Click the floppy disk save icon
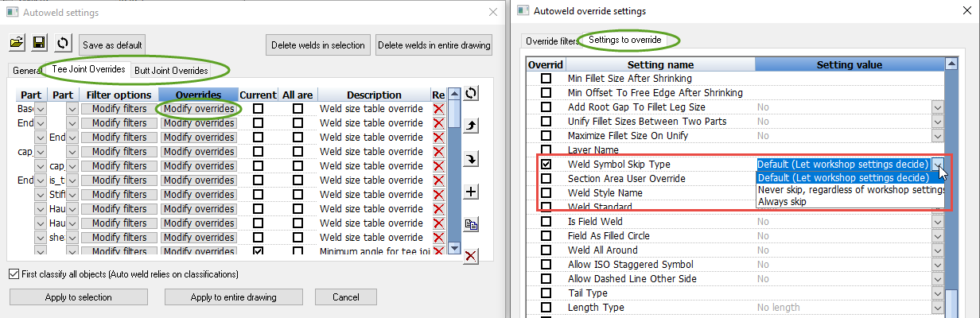 tap(39, 44)
